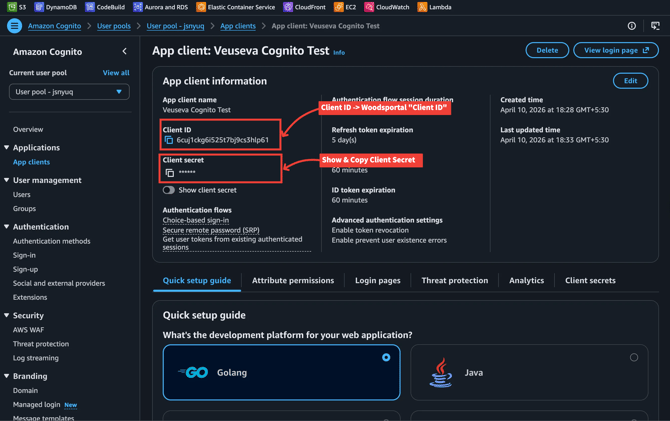Screen dimensions: 670x421
Task: Switch to the Quick setup guide tab
Action: [x=197, y=281]
